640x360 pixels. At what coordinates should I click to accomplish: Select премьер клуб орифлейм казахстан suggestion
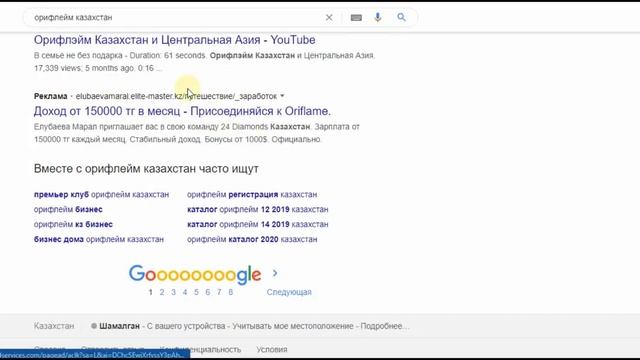101,195
